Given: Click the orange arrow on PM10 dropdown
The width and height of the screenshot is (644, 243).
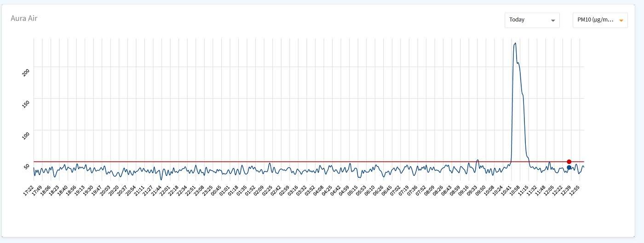Looking at the screenshot, I should tap(621, 21).
